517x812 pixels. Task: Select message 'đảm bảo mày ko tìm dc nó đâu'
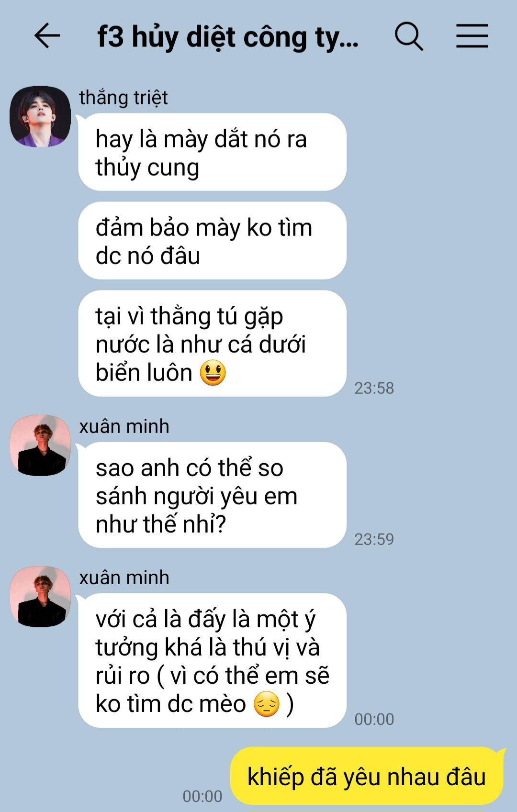212,241
